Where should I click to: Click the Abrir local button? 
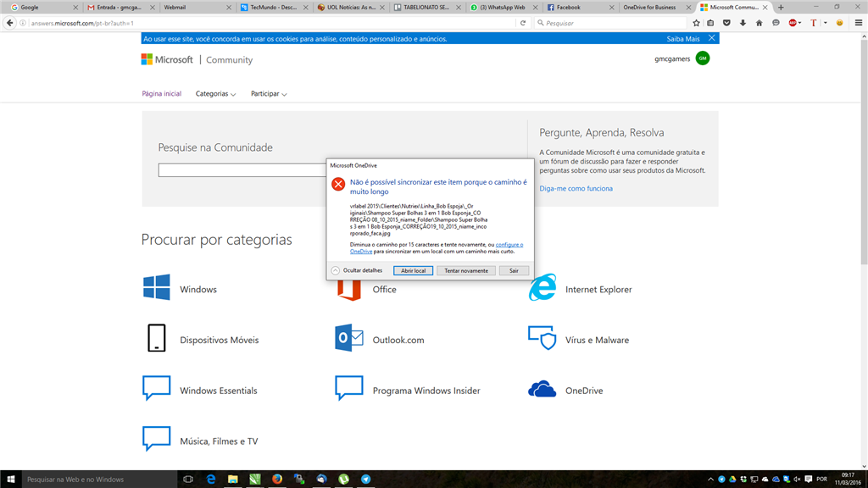(413, 270)
